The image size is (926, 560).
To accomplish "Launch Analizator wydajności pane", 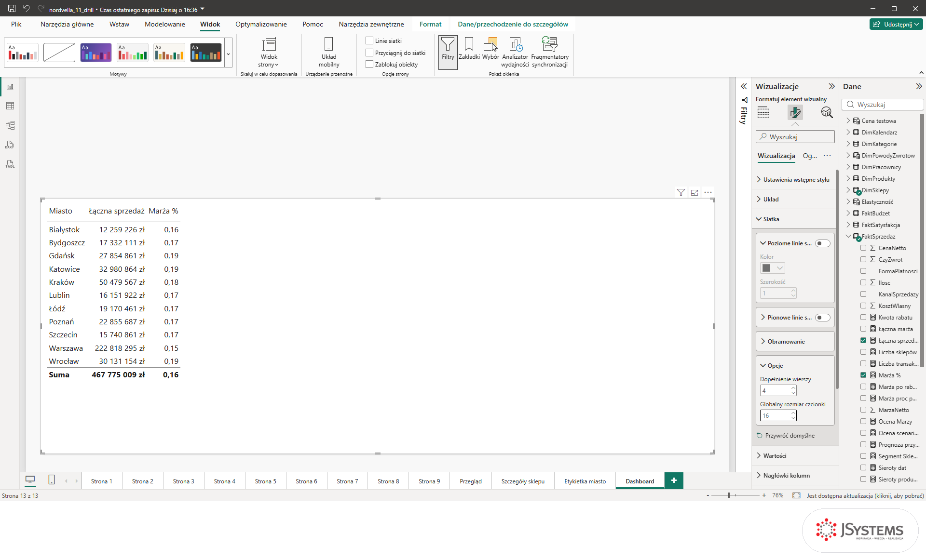I will (x=515, y=52).
